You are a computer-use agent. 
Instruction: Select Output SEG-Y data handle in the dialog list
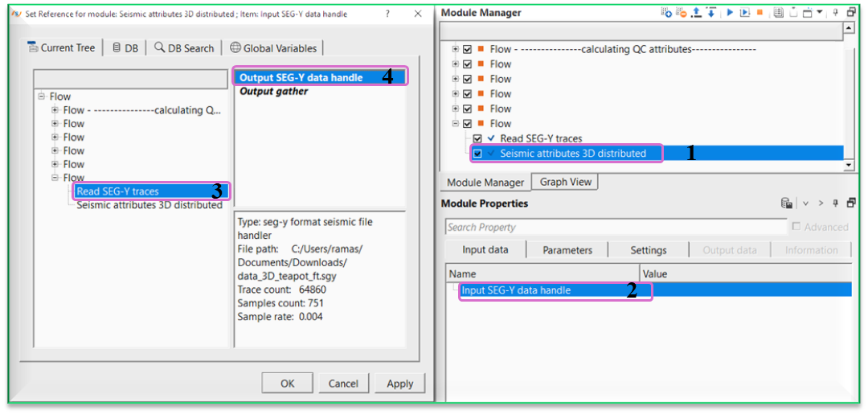(320, 77)
